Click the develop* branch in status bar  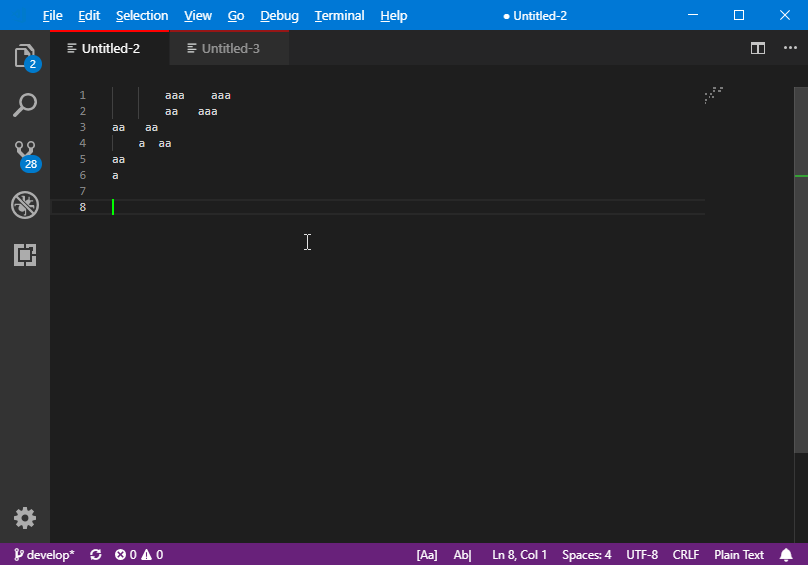(x=44, y=555)
